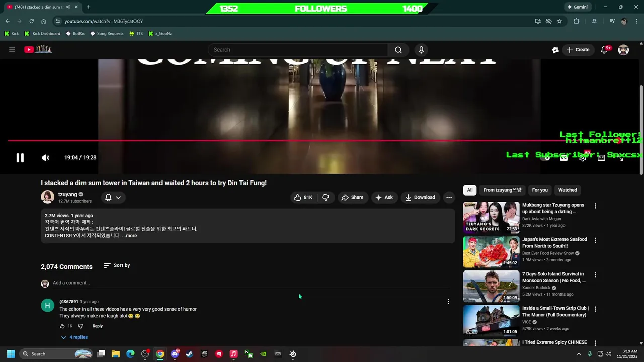Expand 4 replies under @S67891 comment
The width and height of the screenshot is (644, 362).
74,337
